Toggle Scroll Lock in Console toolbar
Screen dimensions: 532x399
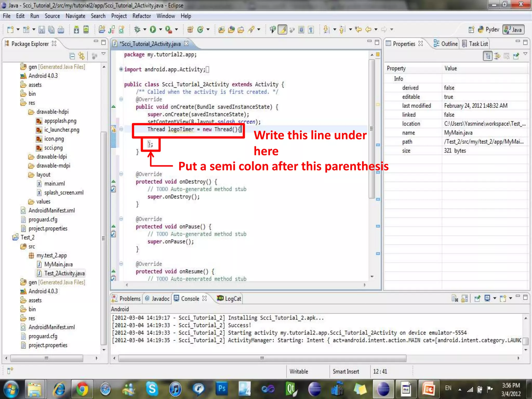(x=464, y=298)
